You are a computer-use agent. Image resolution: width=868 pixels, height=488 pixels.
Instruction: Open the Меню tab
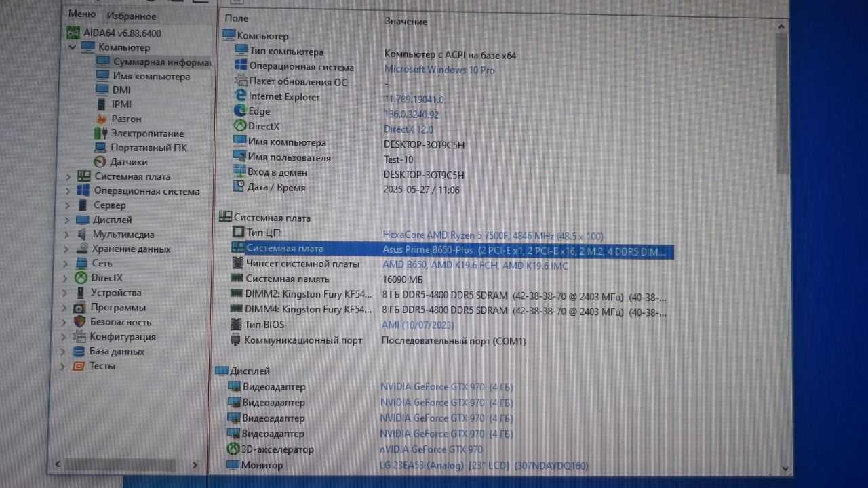[x=82, y=14]
